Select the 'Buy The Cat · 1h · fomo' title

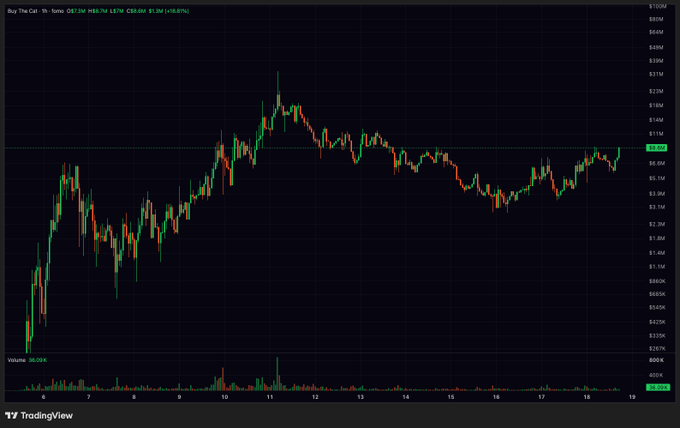(36, 11)
